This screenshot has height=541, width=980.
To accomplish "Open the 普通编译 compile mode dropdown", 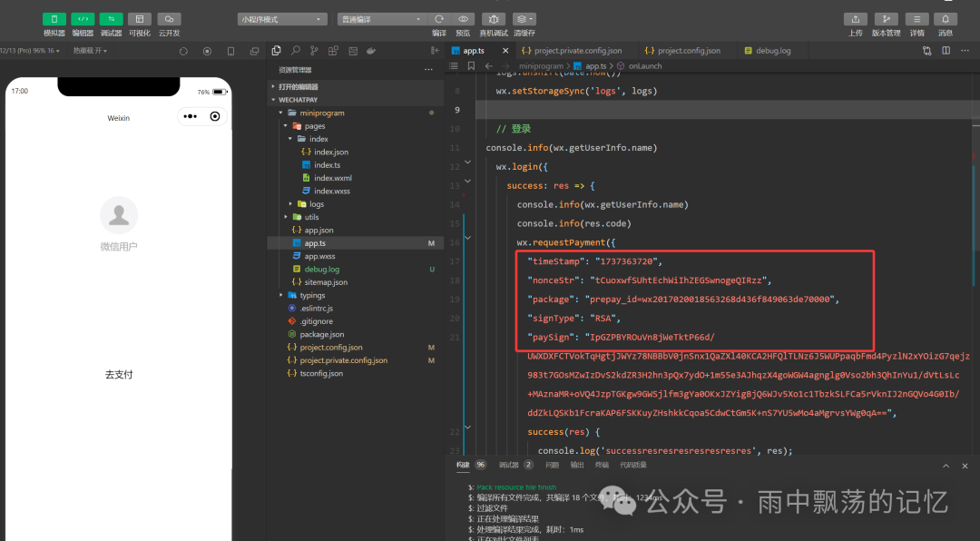I will point(381,19).
